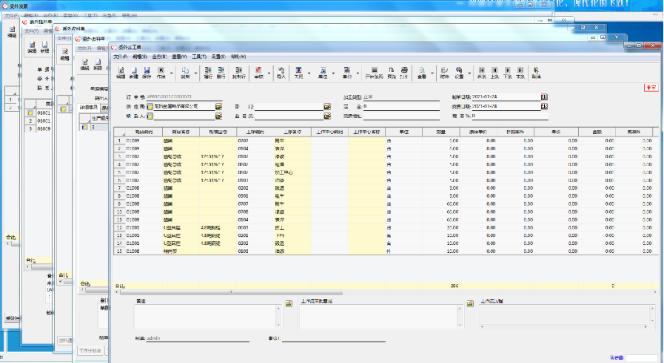Click the large remarks text box at bottom left
The width and height of the screenshot is (664, 363).
point(208,316)
